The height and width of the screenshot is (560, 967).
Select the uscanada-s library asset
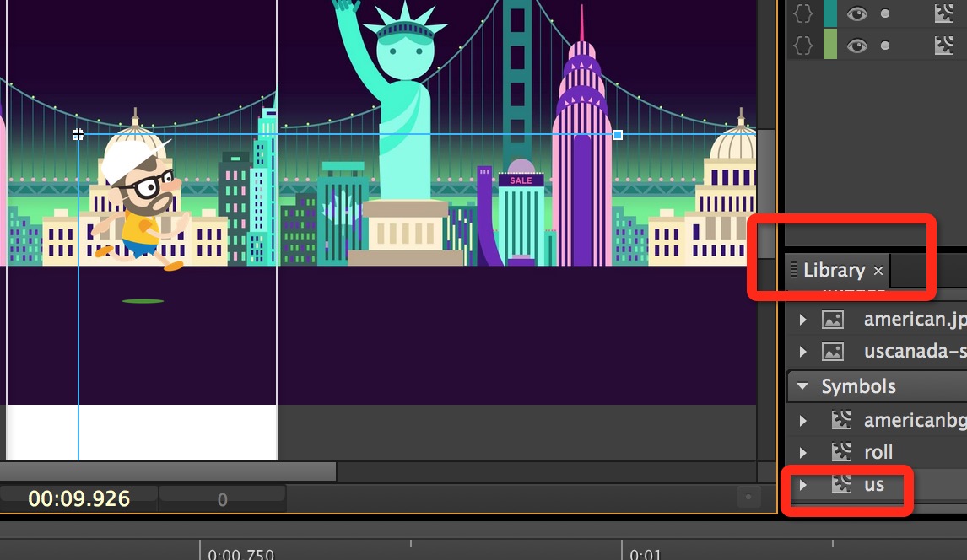(x=916, y=351)
